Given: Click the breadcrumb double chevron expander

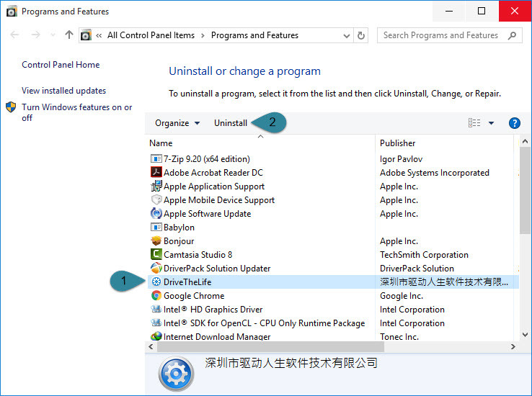Looking at the screenshot, I should pyautogui.click(x=99, y=35).
